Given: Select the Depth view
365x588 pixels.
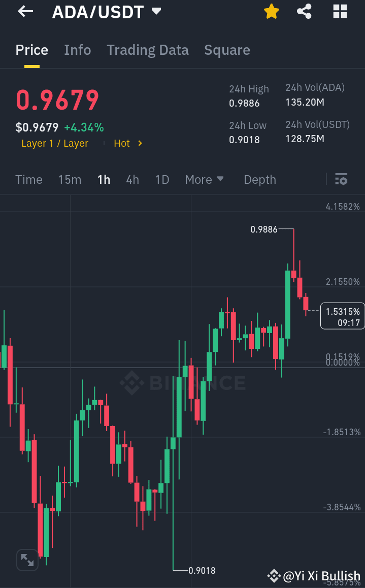Looking at the screenshot, I should (x=259, y=179).
